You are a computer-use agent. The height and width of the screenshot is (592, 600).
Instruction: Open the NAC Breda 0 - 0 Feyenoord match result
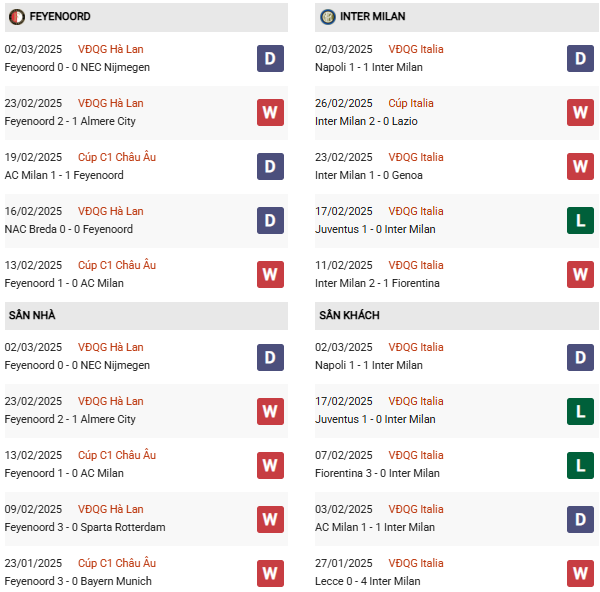point(68,229)
